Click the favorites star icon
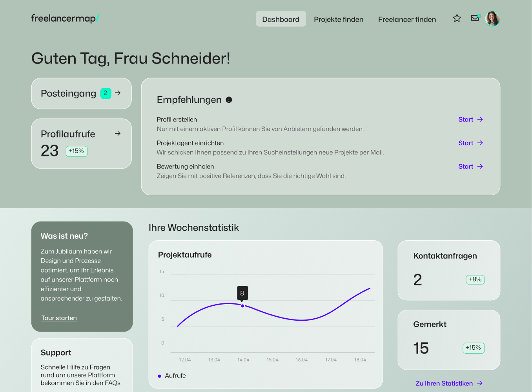 point(457,18)
